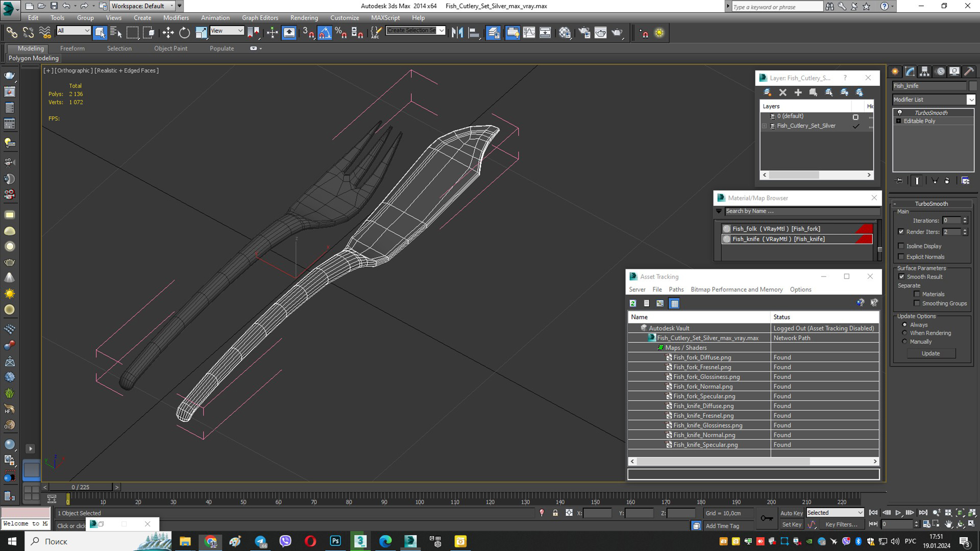The width and height of the screenshot is (980, 551).
Task: Open Material/Map Browser options arrow
Action: [x=719, y=211]
